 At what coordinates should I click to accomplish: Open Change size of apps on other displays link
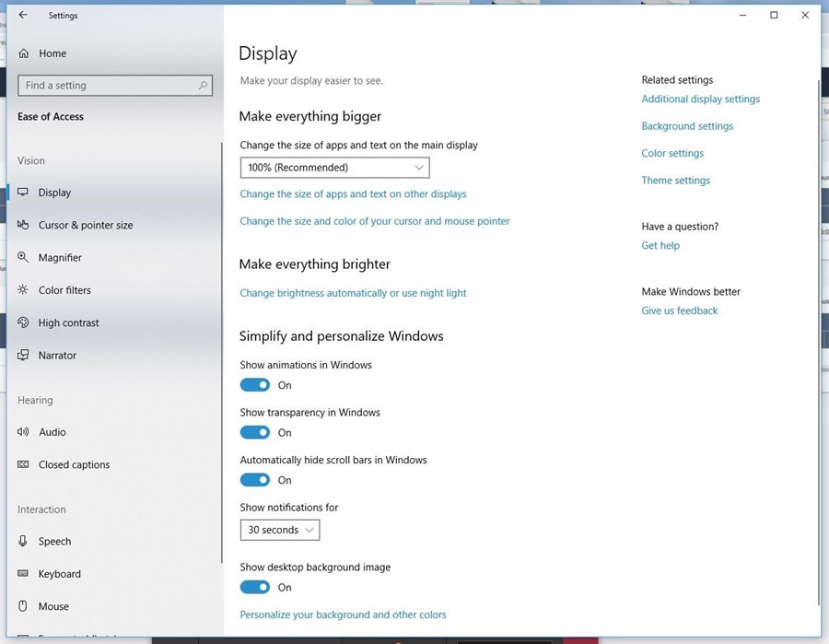click(353, 194)
